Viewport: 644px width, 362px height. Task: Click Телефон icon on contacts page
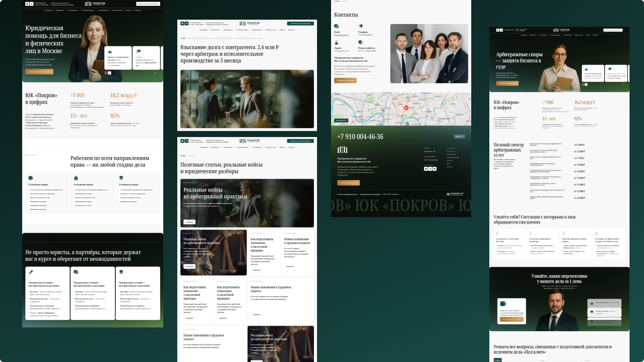[361, 26]
